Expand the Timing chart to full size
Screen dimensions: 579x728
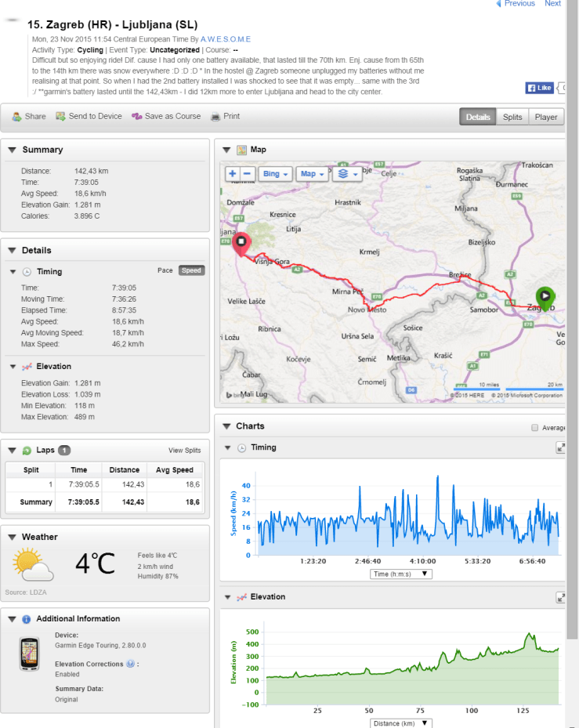[x=561, y=447]
